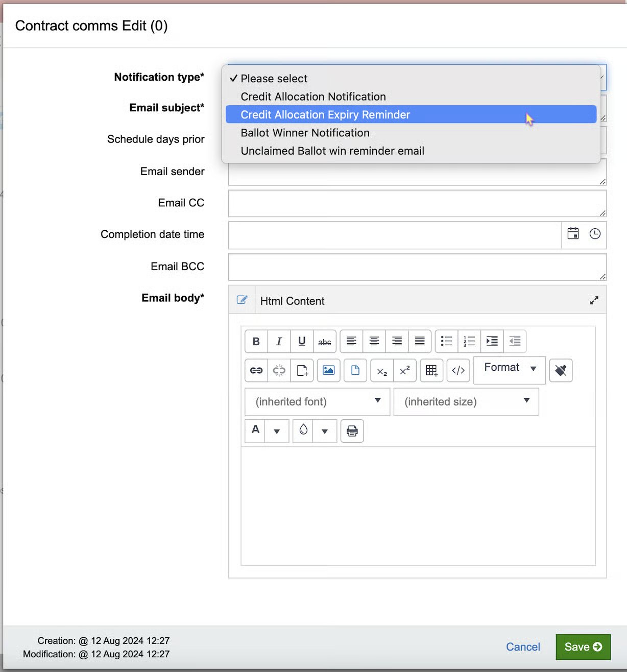
Task: Click Completion date time input field
Action: click(395, 235)
